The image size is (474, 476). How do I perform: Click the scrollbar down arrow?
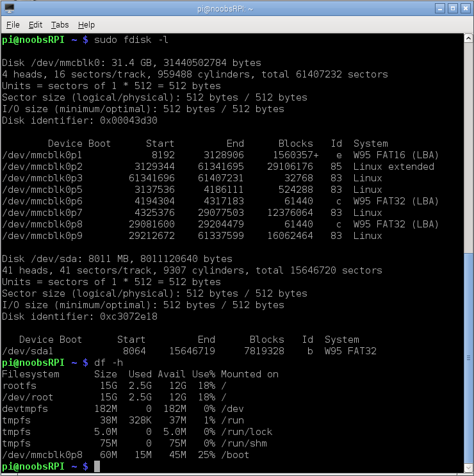pyautogui.click(x=468, y=468)
